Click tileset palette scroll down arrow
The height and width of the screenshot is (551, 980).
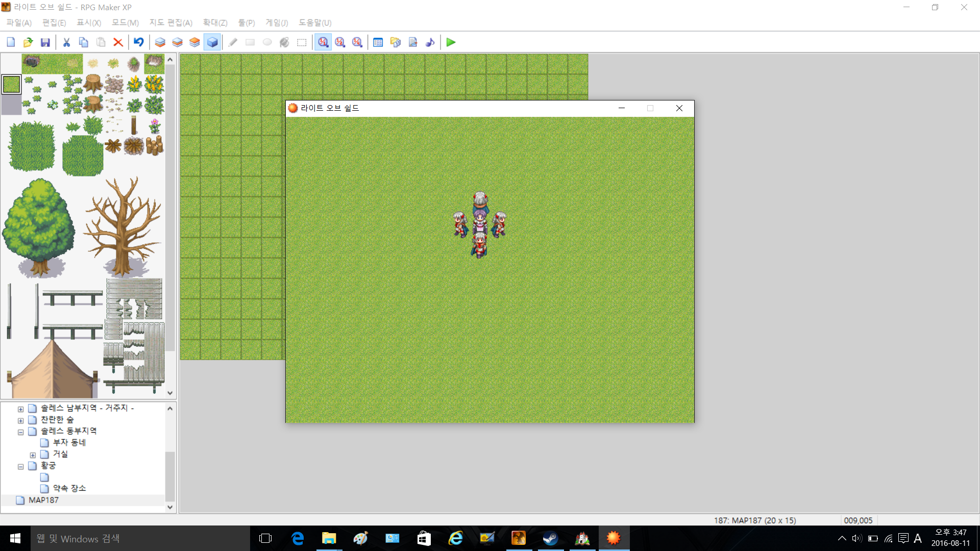click(170, 393)
